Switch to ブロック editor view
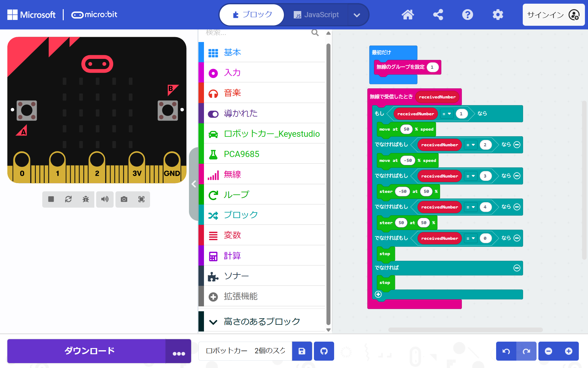 point(252,15)
